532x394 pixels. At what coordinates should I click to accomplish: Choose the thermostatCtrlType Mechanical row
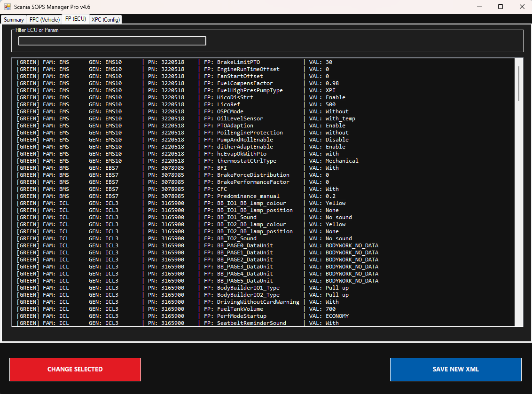(x=188, y=161)
